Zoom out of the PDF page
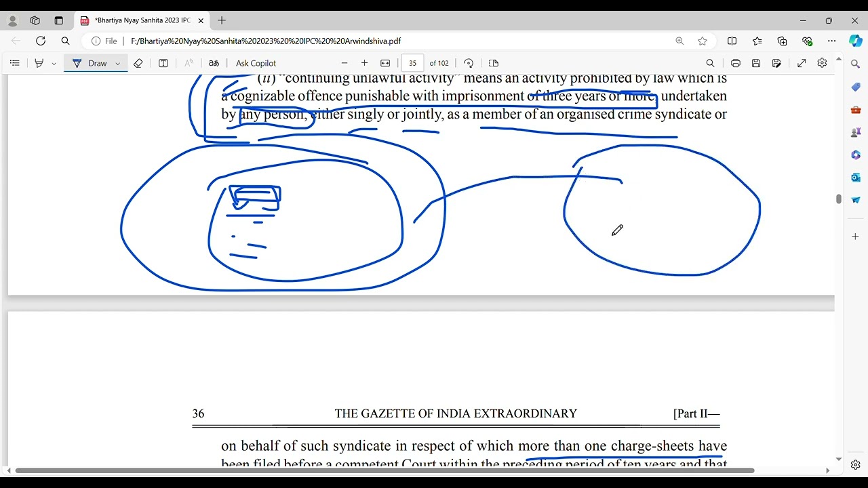 point(344,63)
